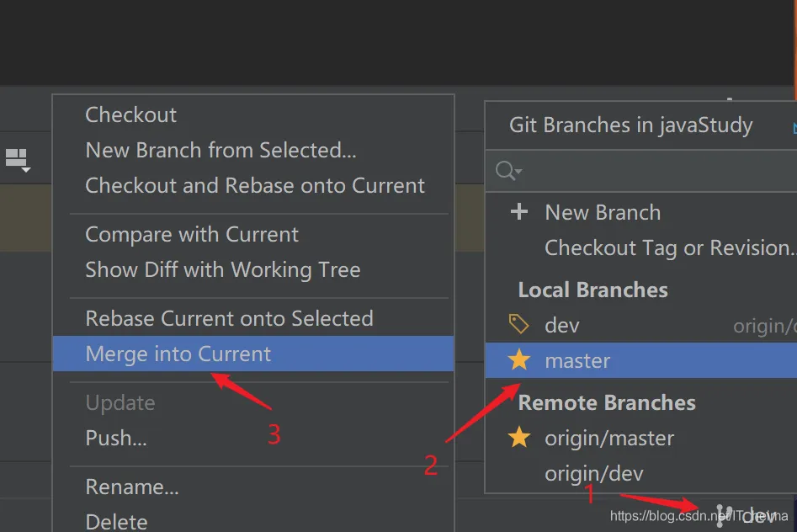Select the Push… menu entry
This screenshot has width=797, height=532.
(x=116, y=439)
